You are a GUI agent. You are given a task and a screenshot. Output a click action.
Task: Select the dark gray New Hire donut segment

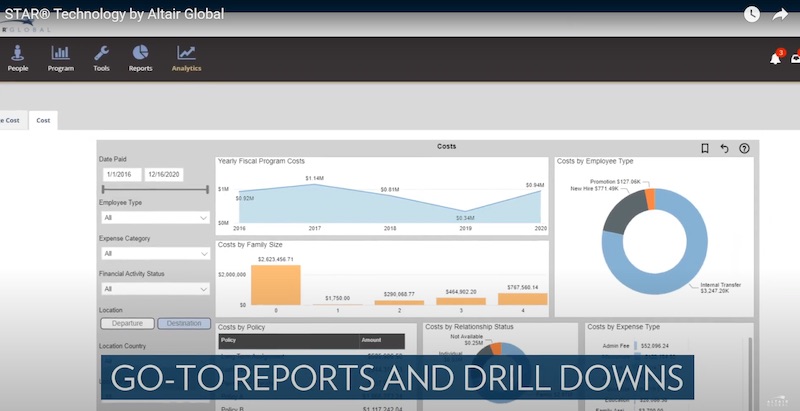tap(623, 212)
